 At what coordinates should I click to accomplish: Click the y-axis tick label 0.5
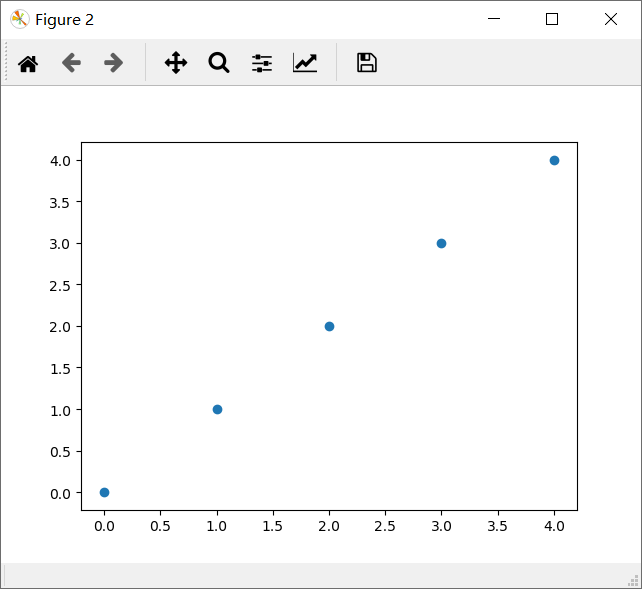coord(60,452)
